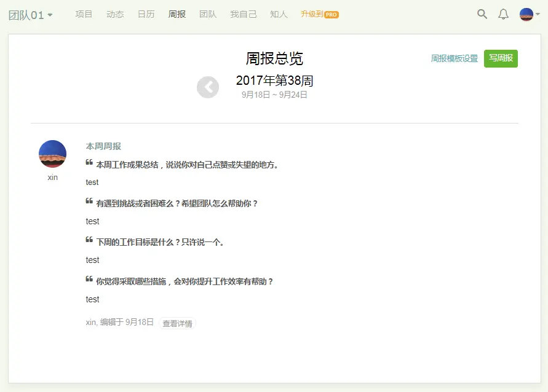Click the quote icon before 你觉得采取哪些措施

pyautogui.click(x=89, y=279)
